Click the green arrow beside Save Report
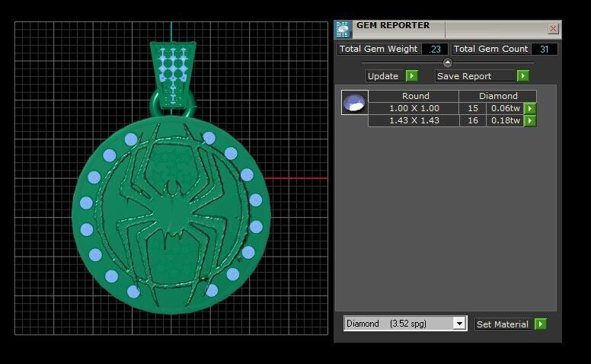The width and height of the screenshot is (591, 364). pyautogui.click(x=522, y=76)
